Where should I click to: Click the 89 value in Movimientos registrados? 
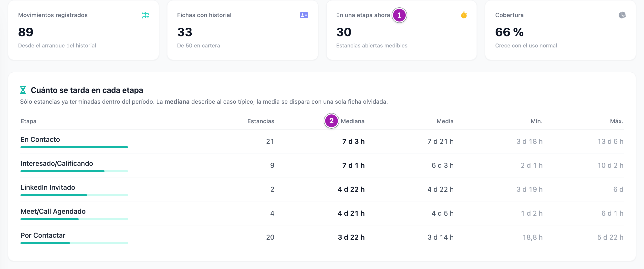click(x=26, y=32)
